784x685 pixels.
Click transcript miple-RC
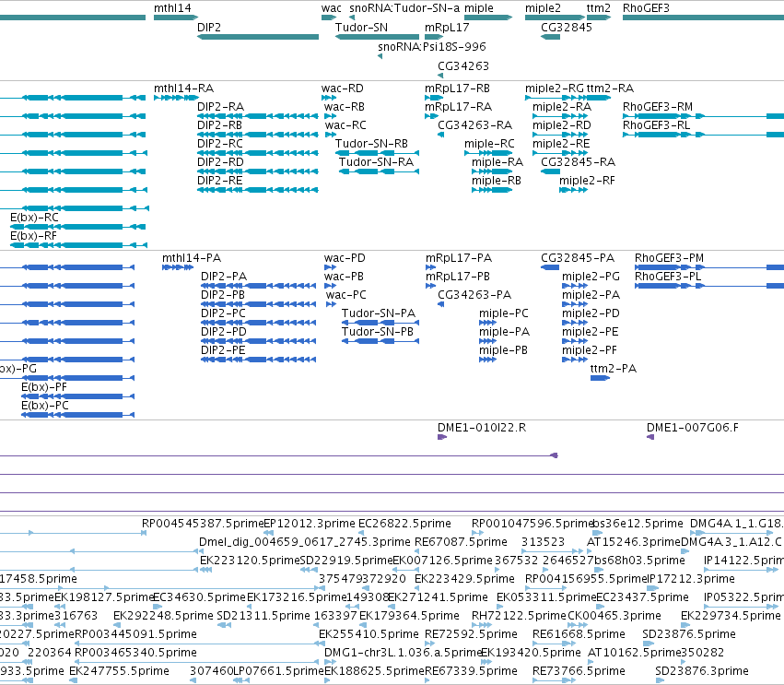point(489,144)
